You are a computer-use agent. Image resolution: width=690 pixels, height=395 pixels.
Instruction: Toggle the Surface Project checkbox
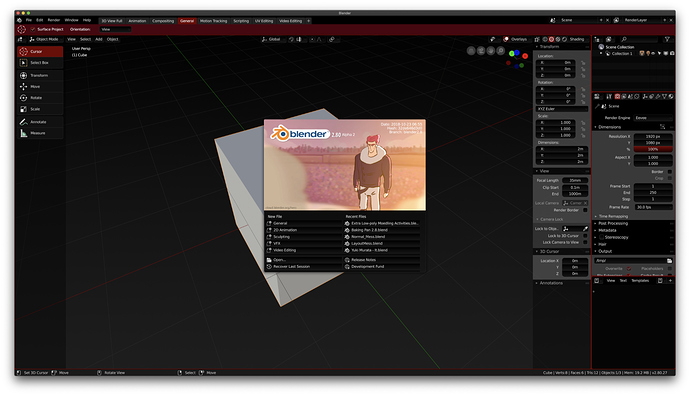tap(33, 29)
